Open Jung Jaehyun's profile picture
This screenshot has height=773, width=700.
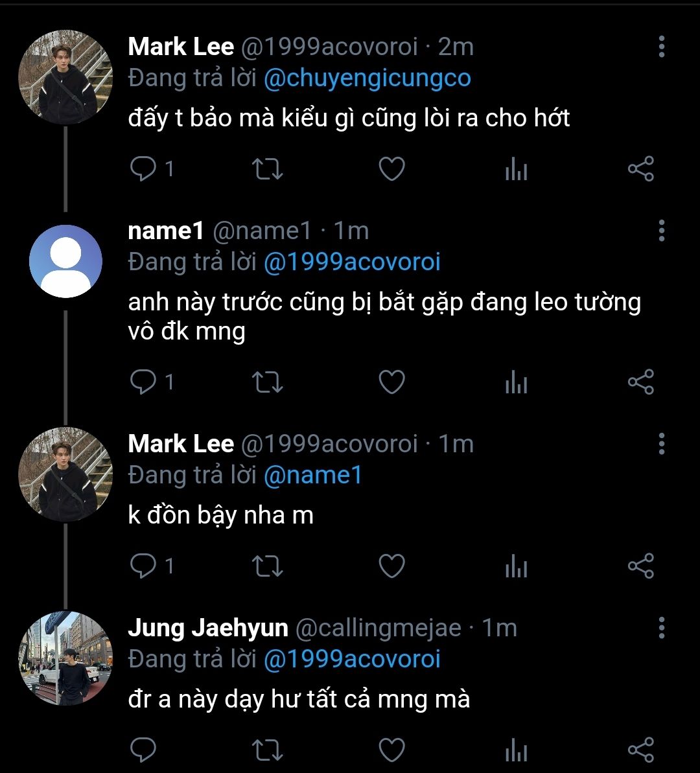coord(65,658)
